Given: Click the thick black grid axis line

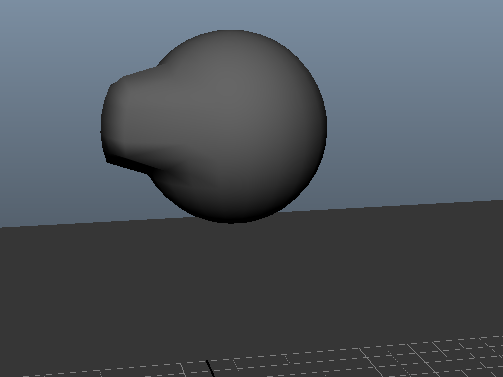Looking at the screenshot, I should 210,368.
